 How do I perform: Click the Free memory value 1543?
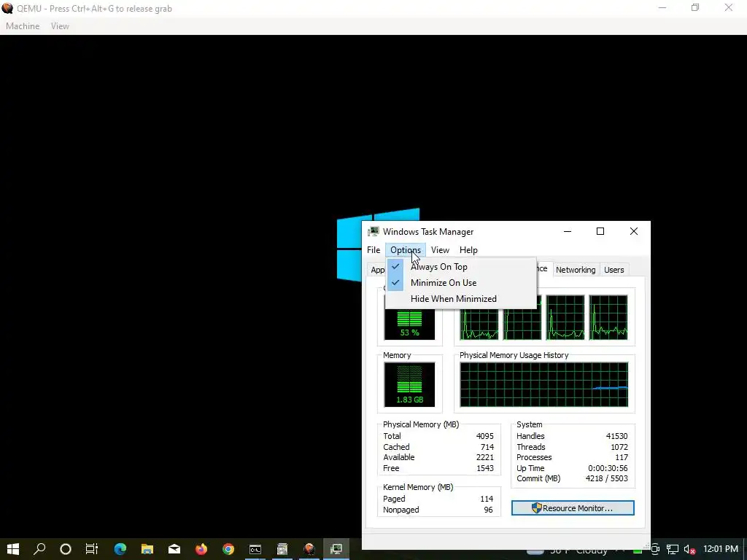click(x=484, y=469)
